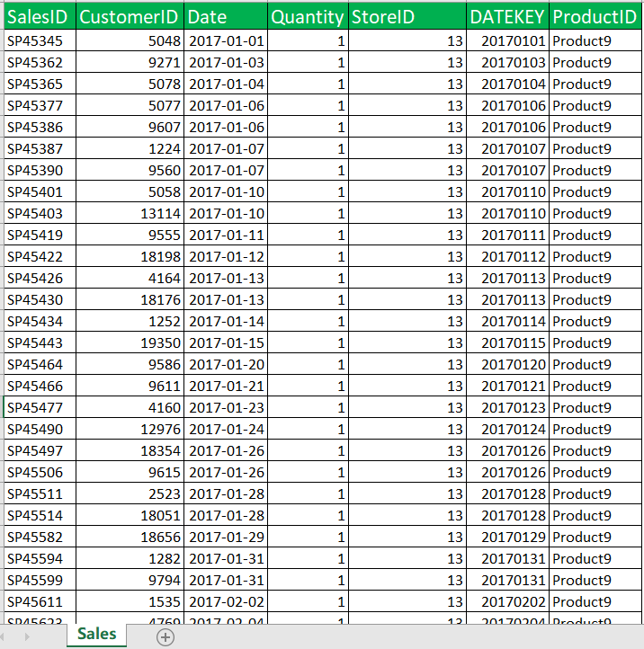The image size is (644, 649).
Task: Click CustomerID value 19350
Action: click(x=130, y=342)
